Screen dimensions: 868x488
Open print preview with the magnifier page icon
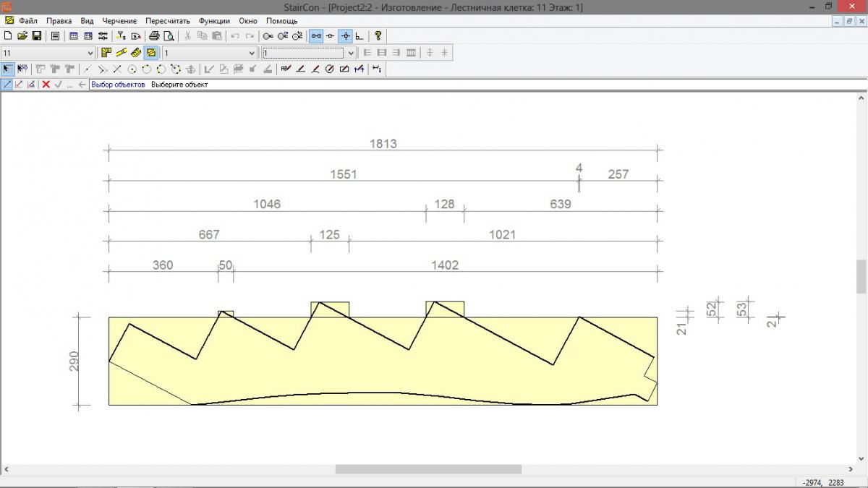pos(169,36)
